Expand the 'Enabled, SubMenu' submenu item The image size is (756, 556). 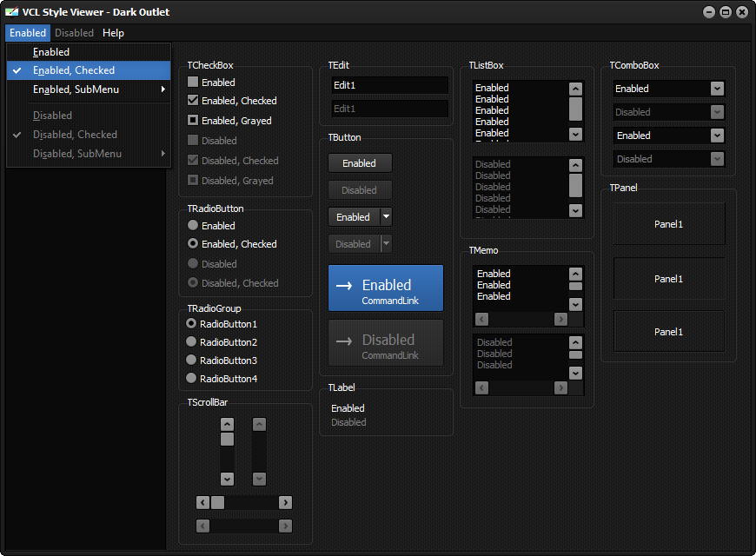[89, 89]
